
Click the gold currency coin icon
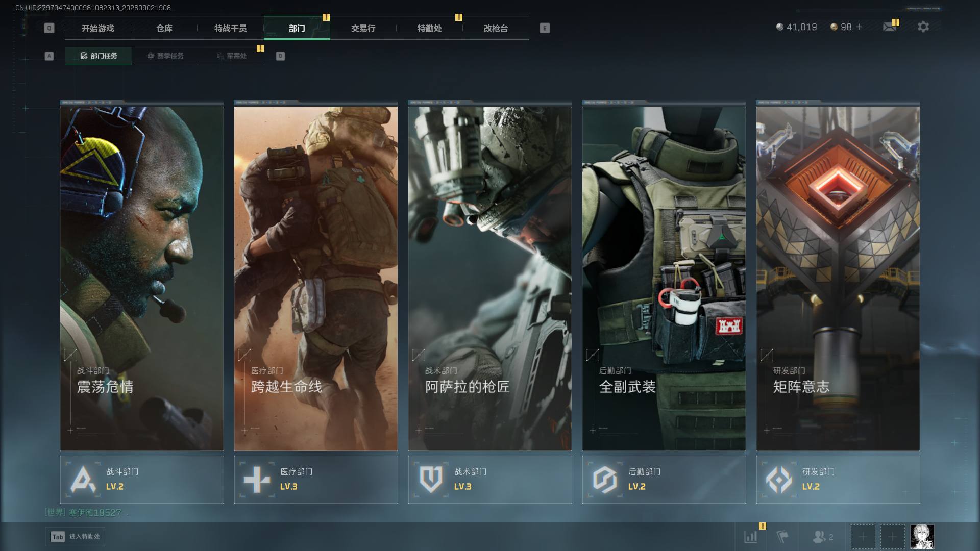834,27
